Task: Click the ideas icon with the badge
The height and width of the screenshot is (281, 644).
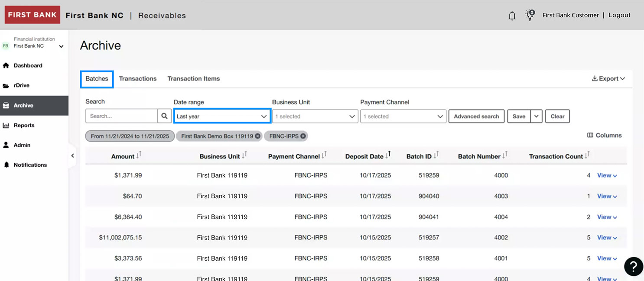Action: (x=530, y=15)
